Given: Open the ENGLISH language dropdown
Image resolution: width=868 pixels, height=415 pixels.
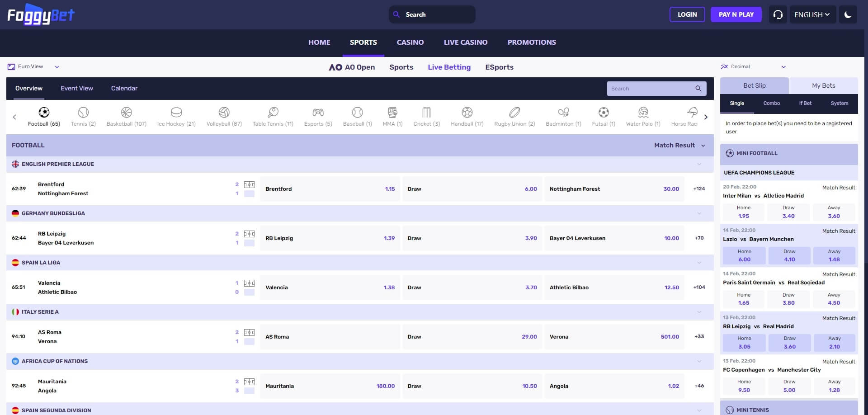Looking at the screenshot, I should [812, 14].
